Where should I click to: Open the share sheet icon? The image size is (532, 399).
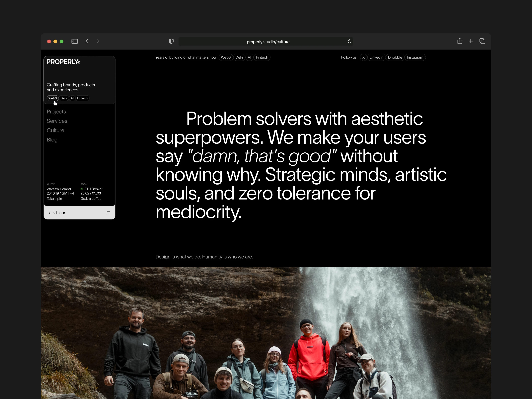click(x=460, y=41)
